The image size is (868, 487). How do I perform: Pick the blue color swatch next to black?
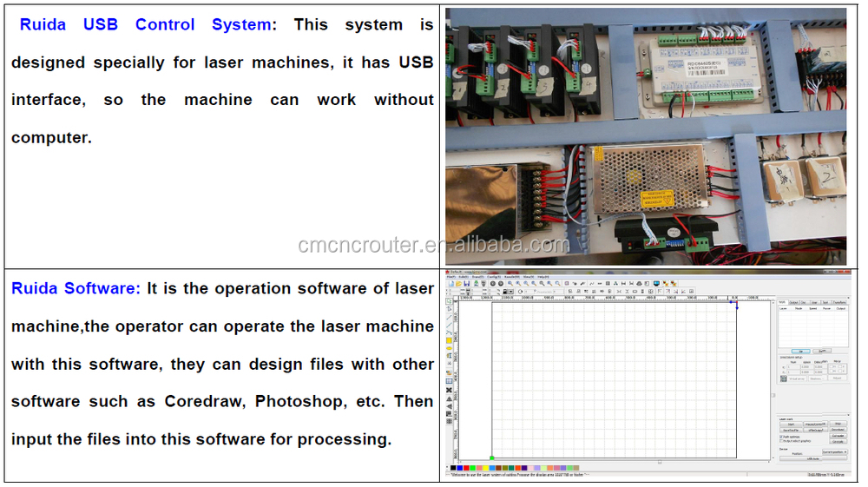[x=459, y=468]
